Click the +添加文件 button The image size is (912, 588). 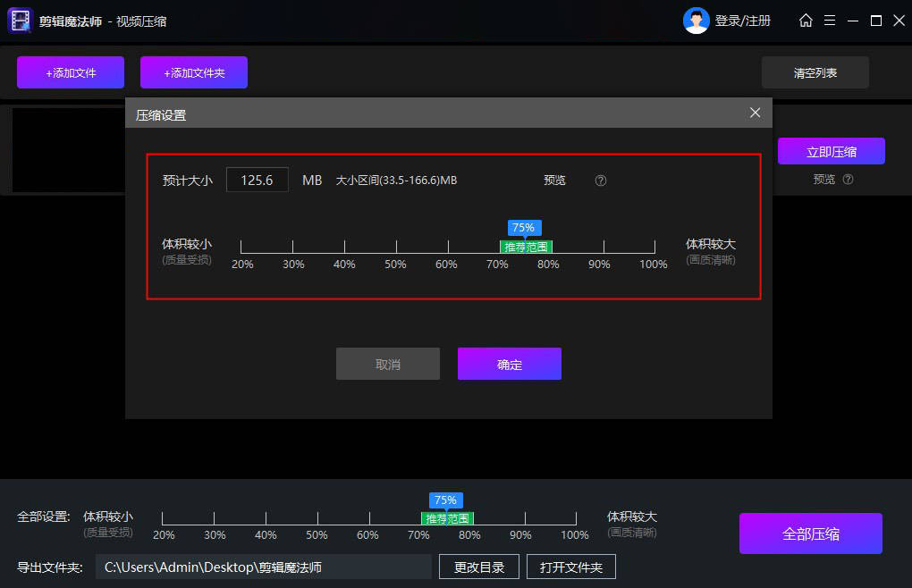click(71, 72)
